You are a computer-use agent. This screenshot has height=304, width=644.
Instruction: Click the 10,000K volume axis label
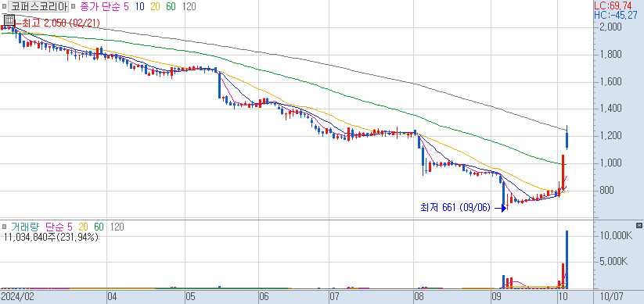pyautogui.click(x=616, y=235)
